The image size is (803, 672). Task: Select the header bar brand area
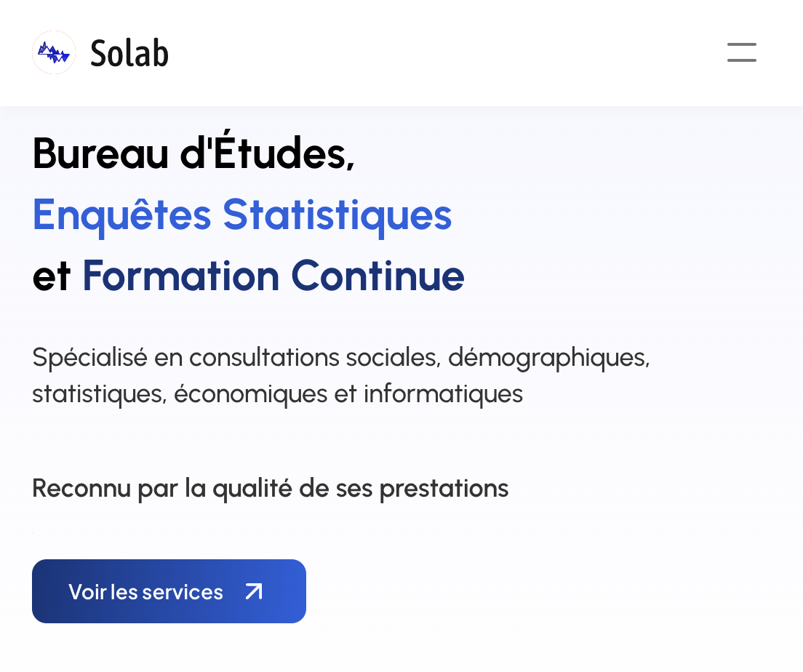pyautogui.click(x=100, y=52)
